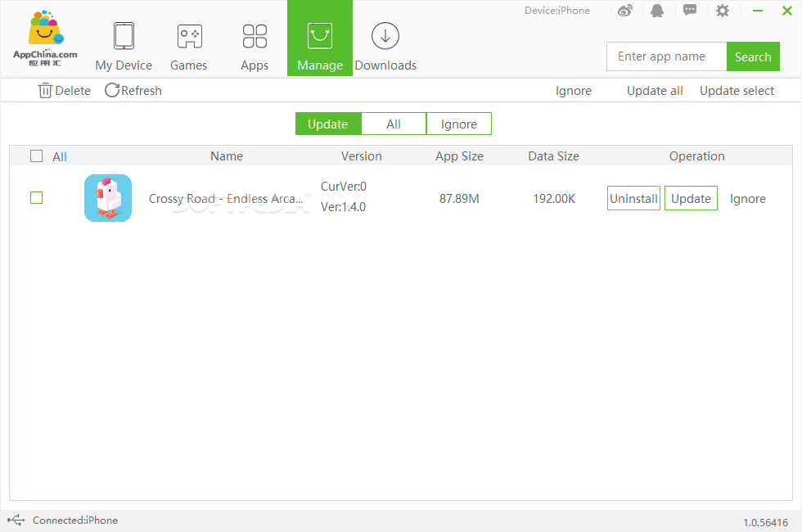Viewport: 802px width, 532px height.
Task: Click the Version column header
Action: click(x=362, y=156)
